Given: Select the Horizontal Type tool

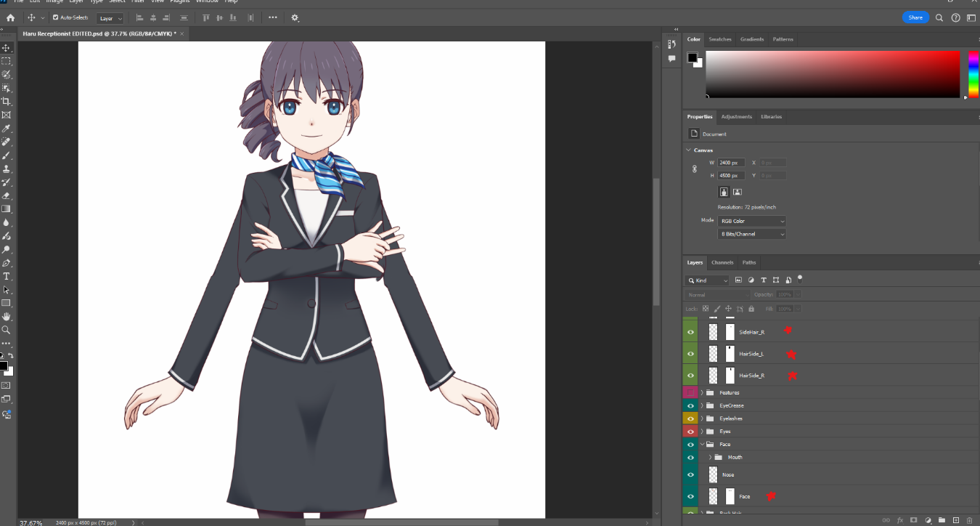Looking at the screenshot, I should [7, 276].
